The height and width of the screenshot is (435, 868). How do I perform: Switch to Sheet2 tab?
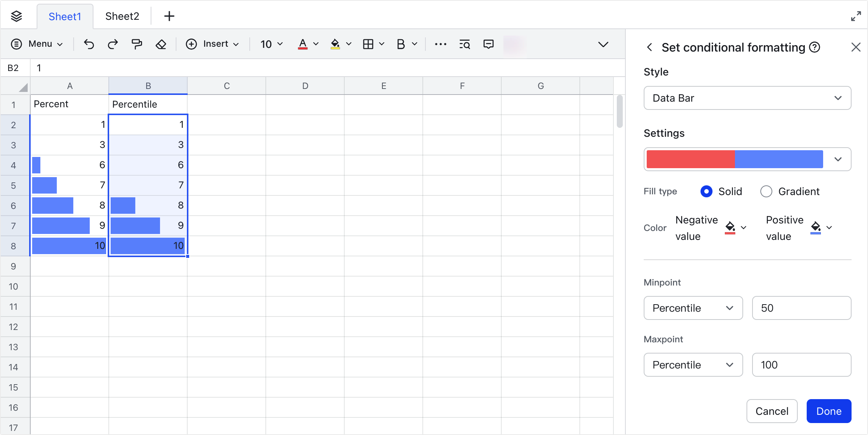121,16
